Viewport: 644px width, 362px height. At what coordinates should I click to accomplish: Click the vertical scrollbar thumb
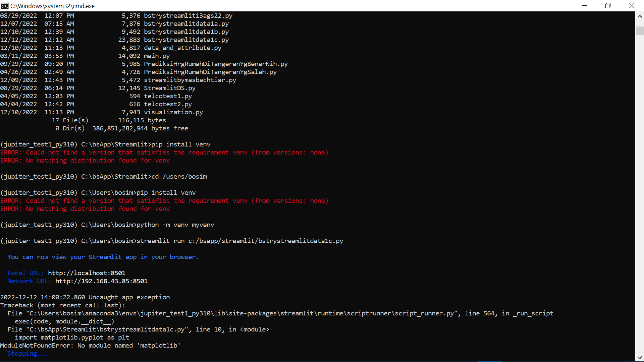pyautogui.click(x=639, y=31)
